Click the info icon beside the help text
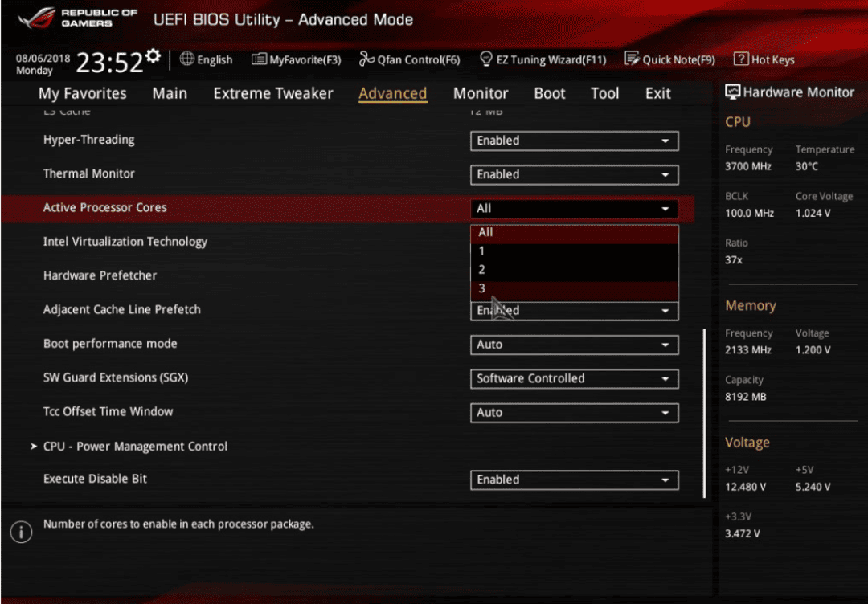 [x=21, y=532]
